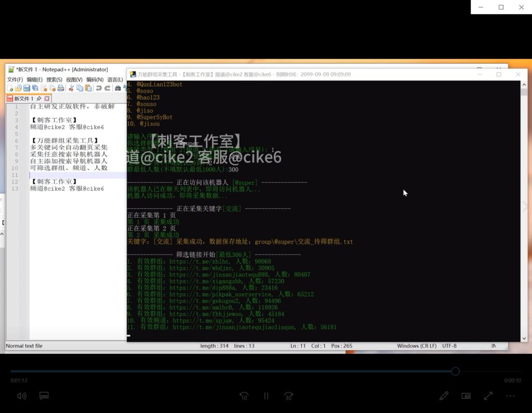Click the Print icon in Notepad++

61,88
